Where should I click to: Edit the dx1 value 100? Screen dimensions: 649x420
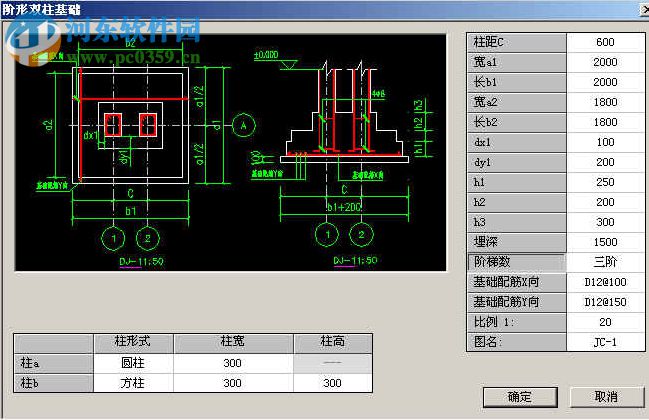coord(605,142)
